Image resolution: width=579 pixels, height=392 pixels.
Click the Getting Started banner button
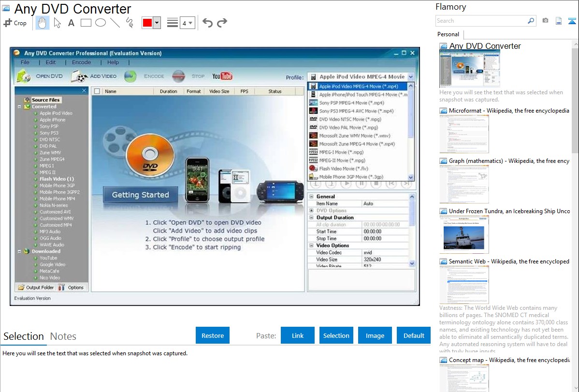pos(140,195)
